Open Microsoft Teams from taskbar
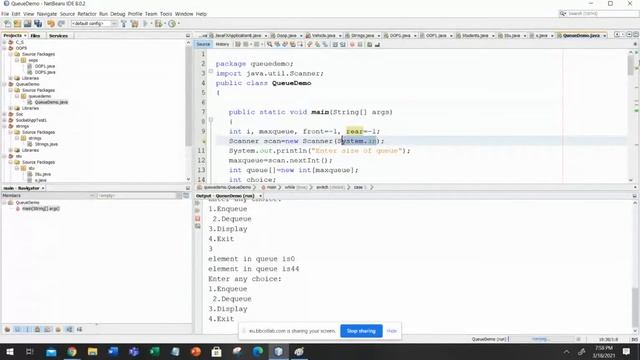 tap(134, 352)
